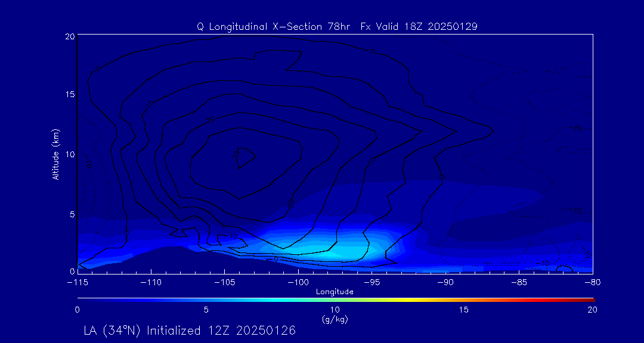
Task: Click the plot title "Q Longitudinal X-Section 78hr"
Action: click(x=274, y=27)
